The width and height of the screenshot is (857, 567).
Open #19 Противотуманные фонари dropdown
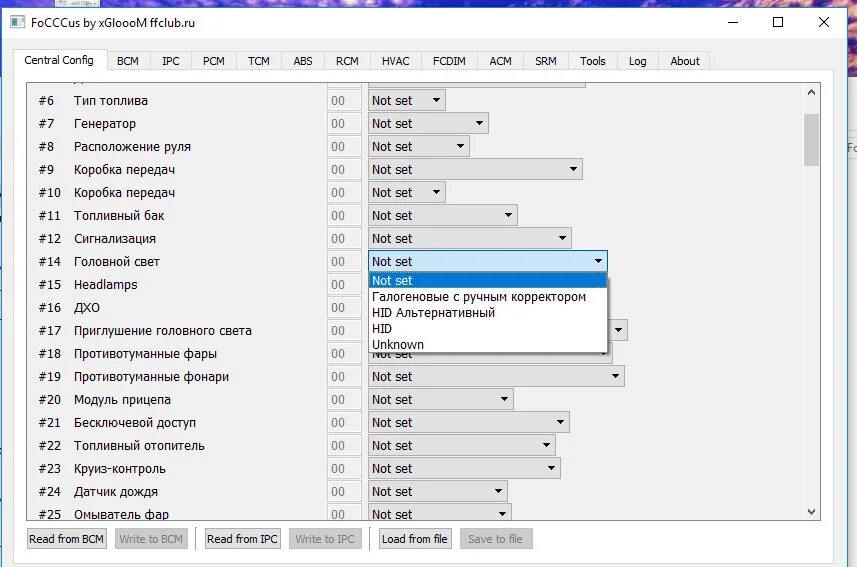[x=496, y=377]
